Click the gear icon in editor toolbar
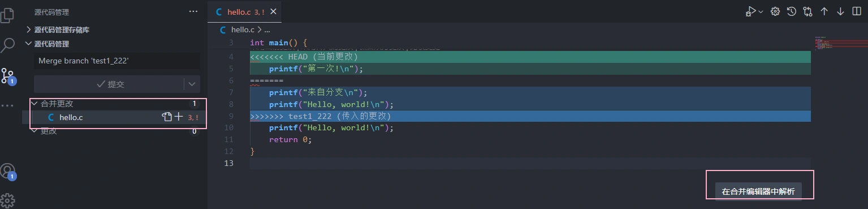This screenshot has width=868, height=209. click(775, 11)
